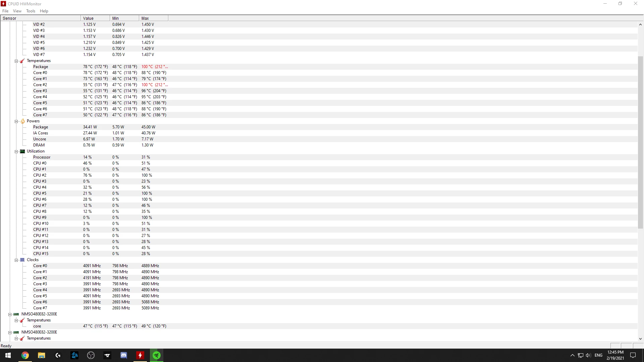644x362 pixels.
Task: Click the Value column header
Action: tap(95, 18)
